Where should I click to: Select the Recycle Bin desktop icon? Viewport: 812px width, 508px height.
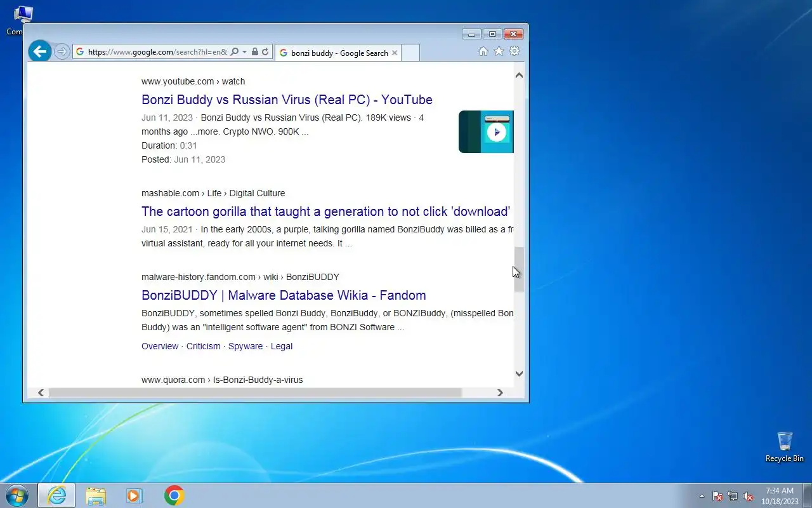[x=784, y=447]
